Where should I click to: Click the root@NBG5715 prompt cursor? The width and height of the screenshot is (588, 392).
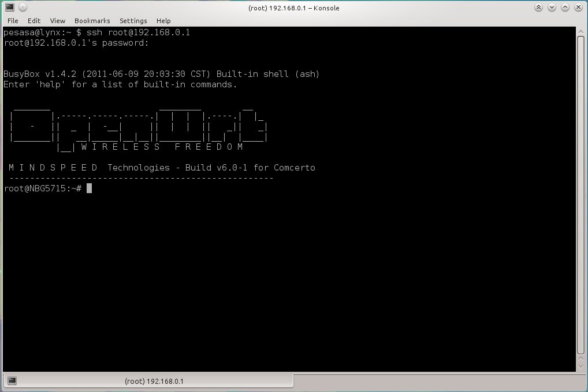pos(90,188)
